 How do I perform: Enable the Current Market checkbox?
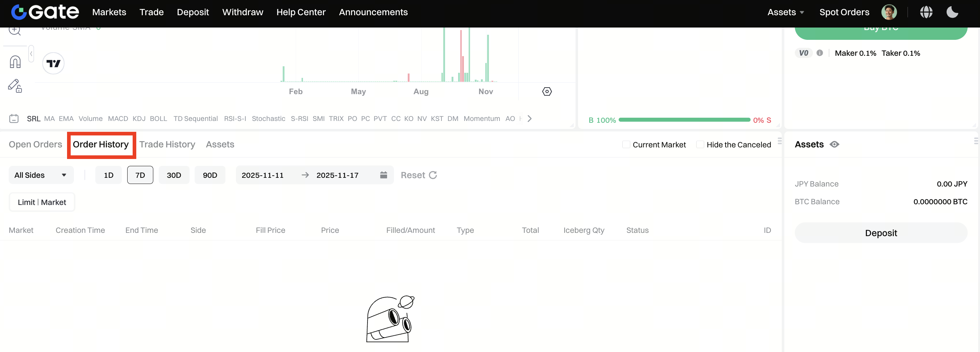(626, 144)
